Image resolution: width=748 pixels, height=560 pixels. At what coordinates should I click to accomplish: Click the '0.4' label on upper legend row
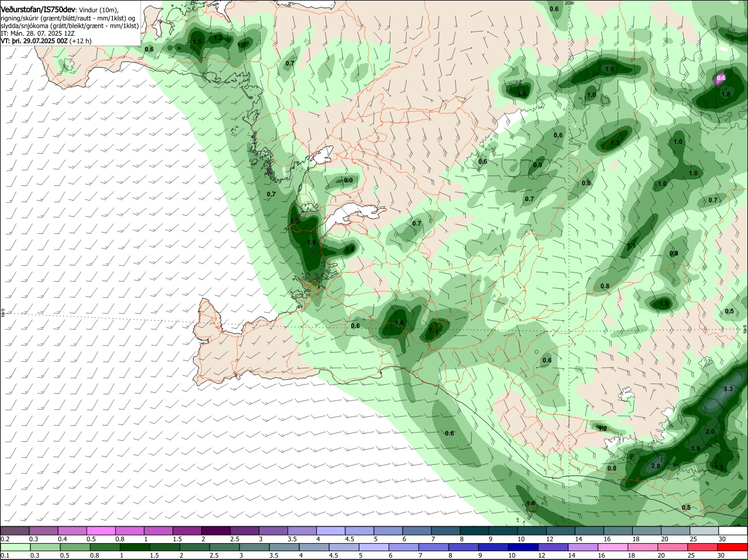click(x=62, y=538)
